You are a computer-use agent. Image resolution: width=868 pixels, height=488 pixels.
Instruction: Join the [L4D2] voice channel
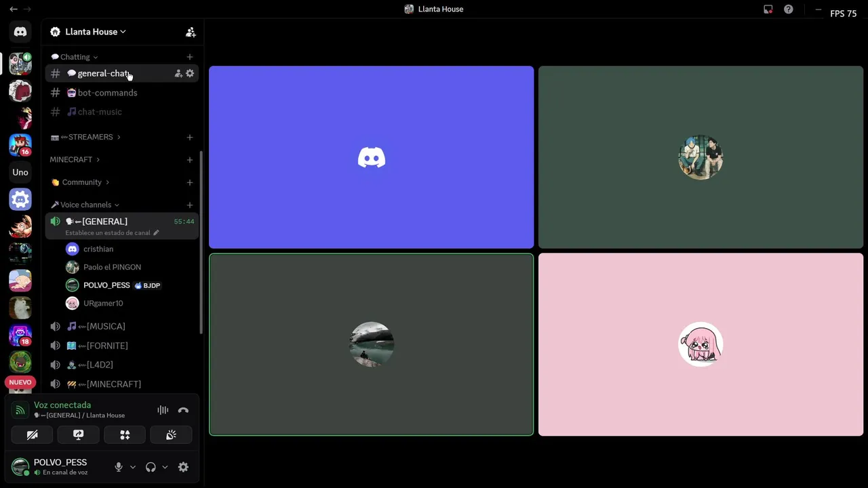pyautogui.click(x=121, y=365)
